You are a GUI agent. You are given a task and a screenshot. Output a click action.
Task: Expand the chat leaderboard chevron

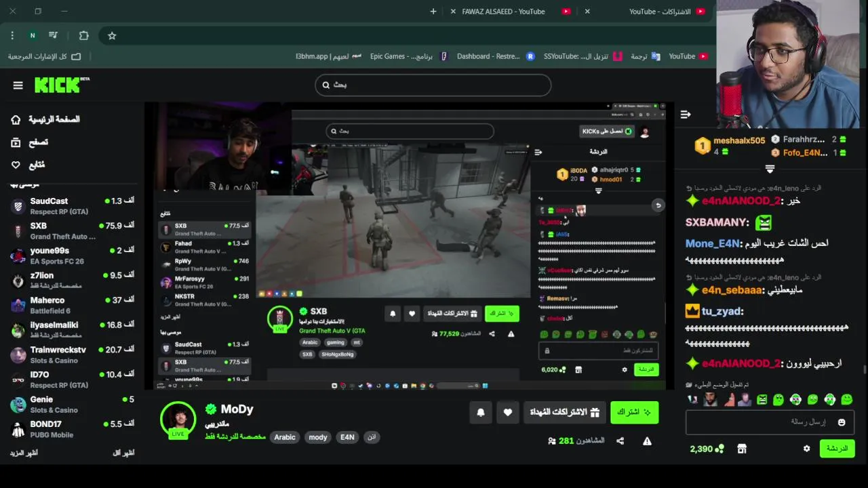[x=770, y=169]
